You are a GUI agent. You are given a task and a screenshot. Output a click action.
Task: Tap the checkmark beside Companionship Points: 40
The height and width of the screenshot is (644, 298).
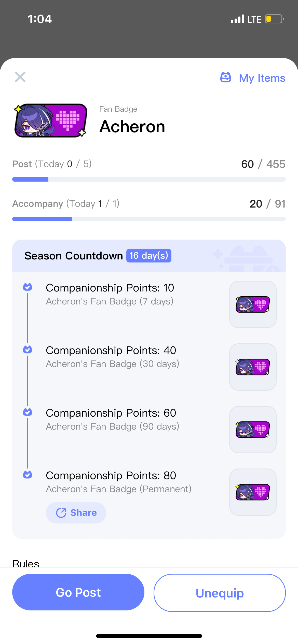pyautogui.click(x=27, y=349)
